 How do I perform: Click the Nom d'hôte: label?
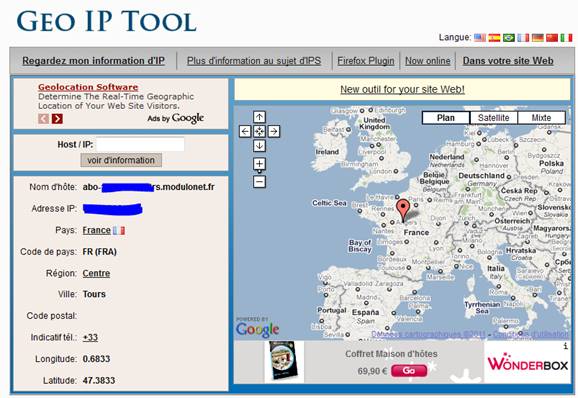(x=53, y=187)
